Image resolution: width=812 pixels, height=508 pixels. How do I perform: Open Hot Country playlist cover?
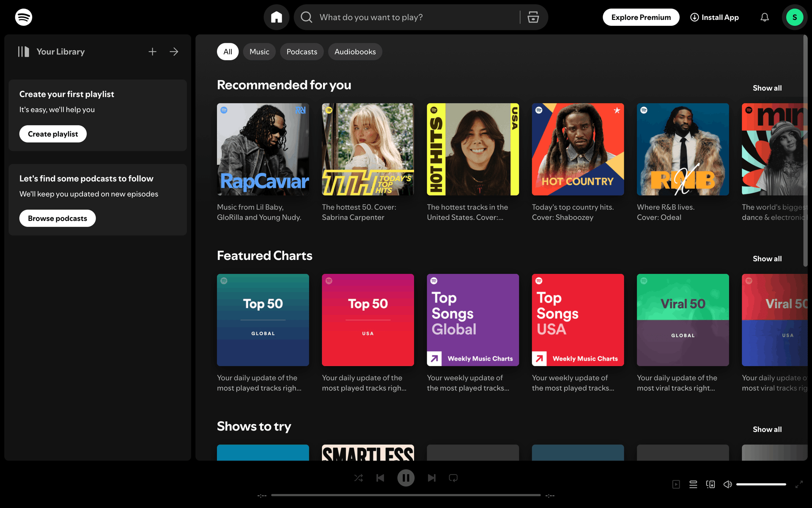click(x=578, y=149)
